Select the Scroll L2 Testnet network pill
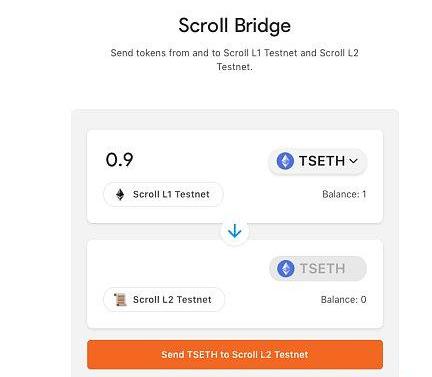 click(164, 299)
